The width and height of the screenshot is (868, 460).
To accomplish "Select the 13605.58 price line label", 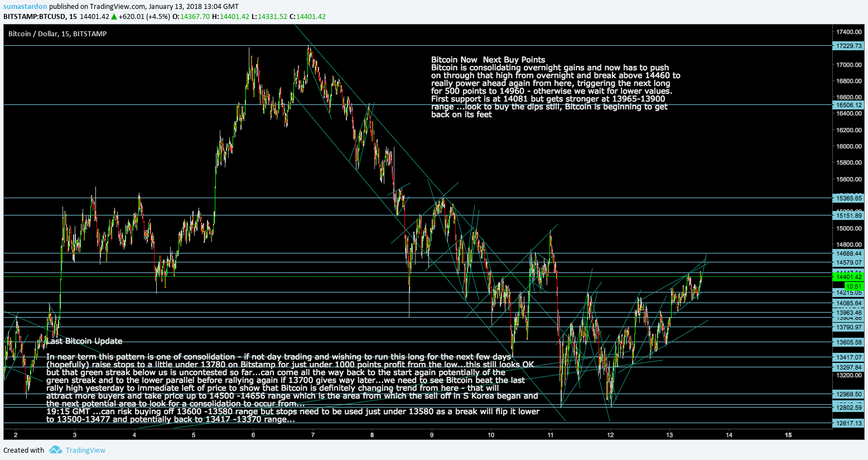I will 848,342.
